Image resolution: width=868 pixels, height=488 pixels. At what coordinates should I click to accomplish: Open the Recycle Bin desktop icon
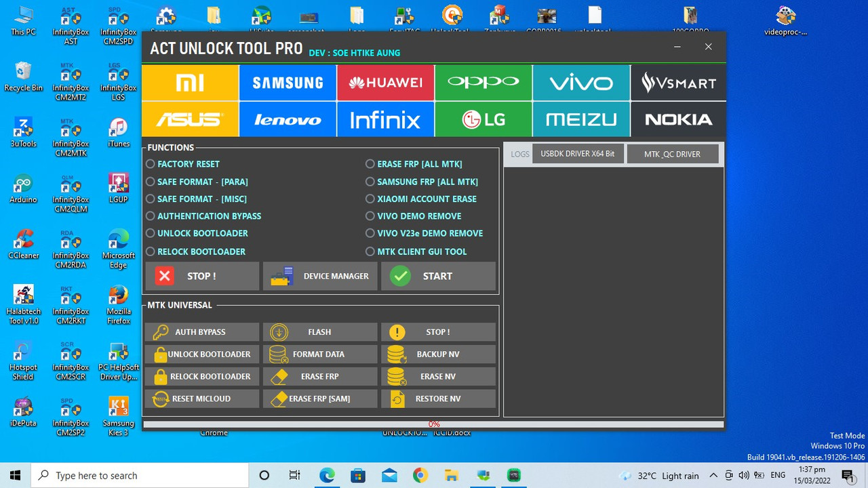tap(23, 77)
